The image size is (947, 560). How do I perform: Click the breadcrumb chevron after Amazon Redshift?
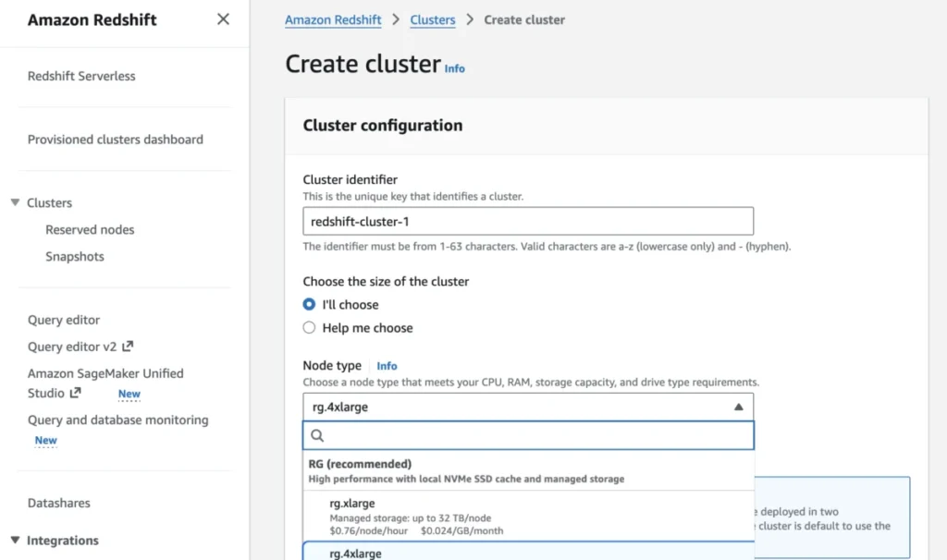[396, 19]
